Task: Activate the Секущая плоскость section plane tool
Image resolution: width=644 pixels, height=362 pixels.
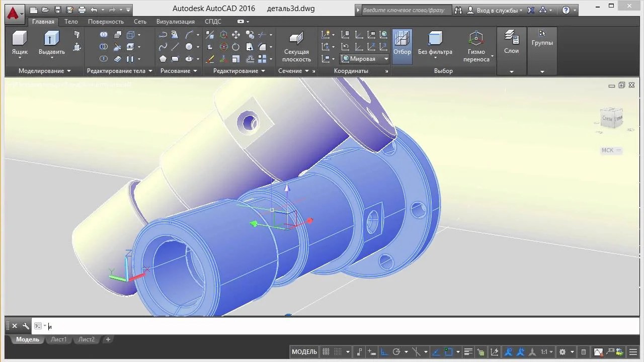Action: coord(296,40)
